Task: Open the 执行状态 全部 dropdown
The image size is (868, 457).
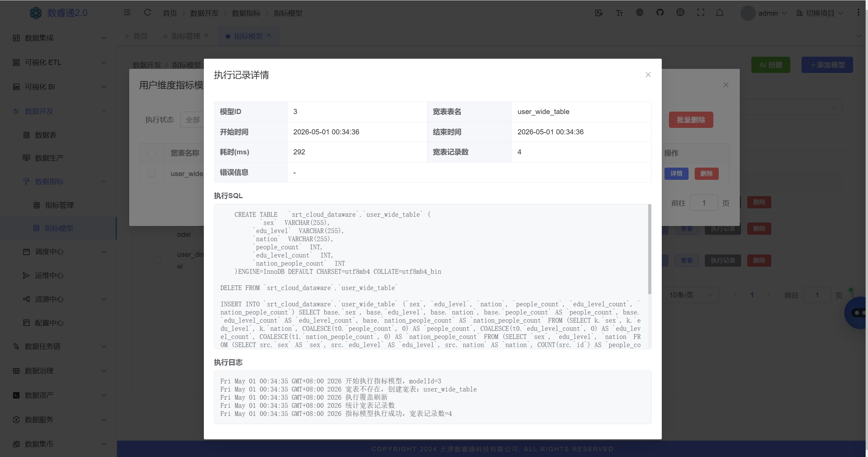Action: tap(192, 120)
